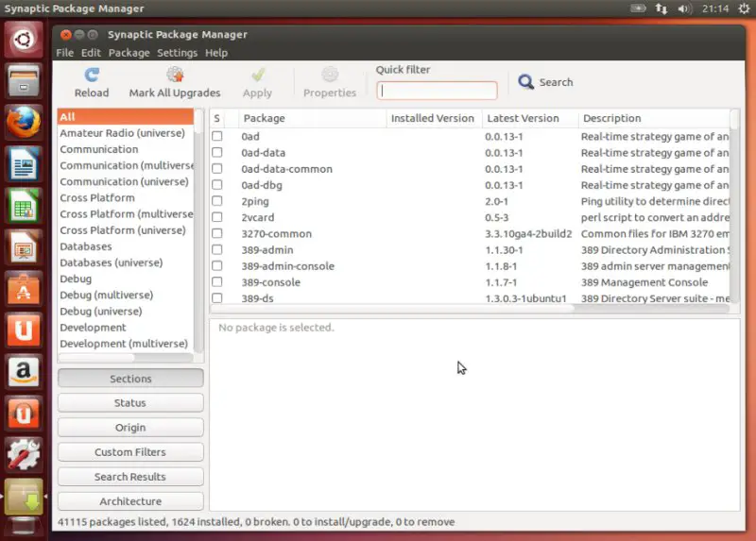The height and width of the screenshot is (541, 756).
Task: Open the Ubuntu One launcher icon
Action: [23, 330]
